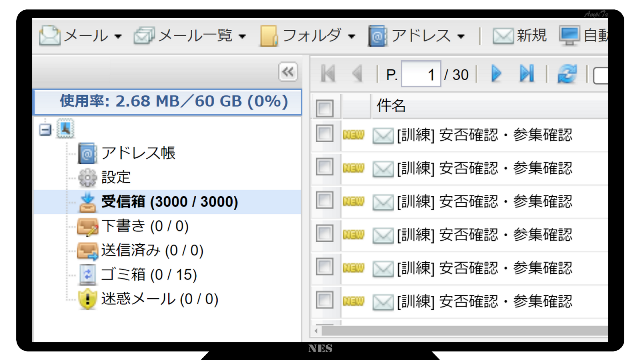
Task: Jump to the last page arrow
Action: click(x=527, y=74)
